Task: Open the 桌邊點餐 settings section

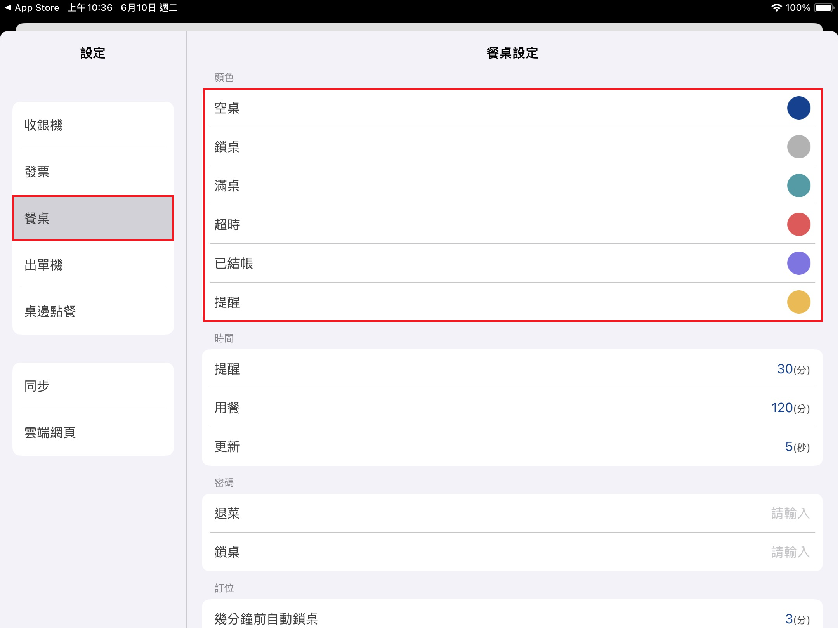Action: (93, 311)
